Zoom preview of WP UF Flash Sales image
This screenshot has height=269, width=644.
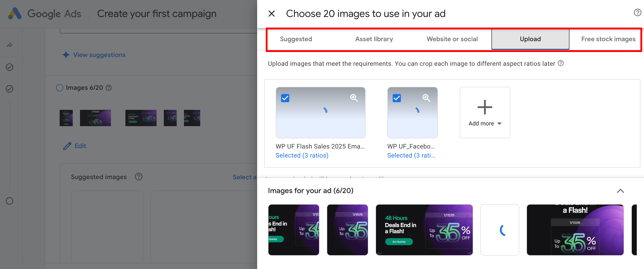point(354,98)
